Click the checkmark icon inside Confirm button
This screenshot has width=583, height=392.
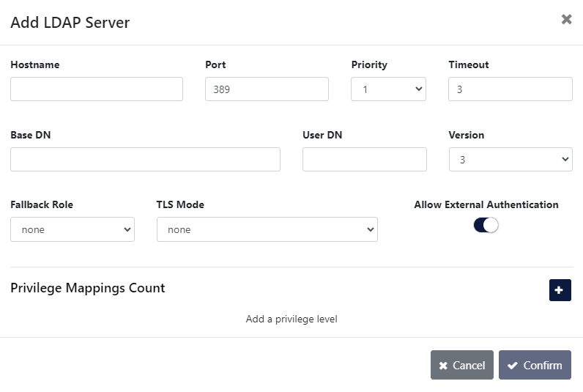click(x=513, y=366)
